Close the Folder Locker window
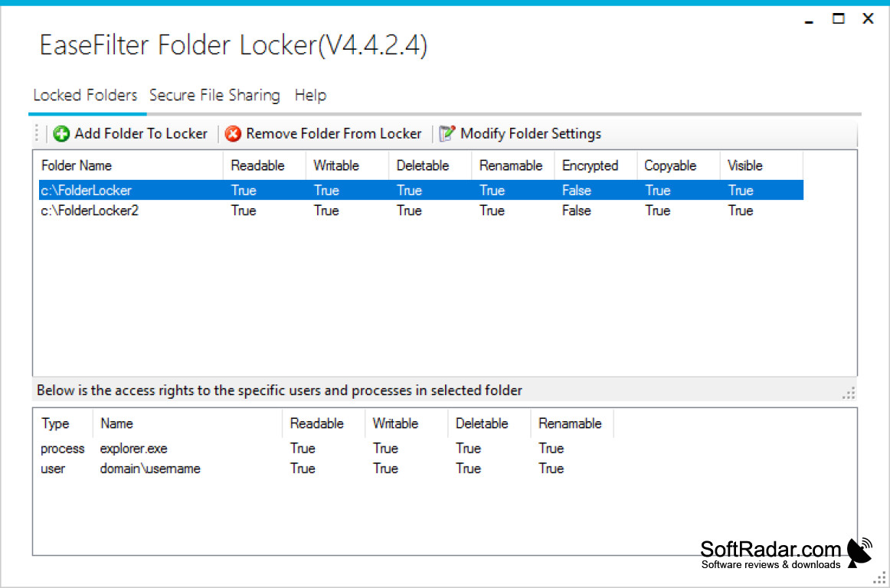The image size is (890, 588). click(868, 18)
